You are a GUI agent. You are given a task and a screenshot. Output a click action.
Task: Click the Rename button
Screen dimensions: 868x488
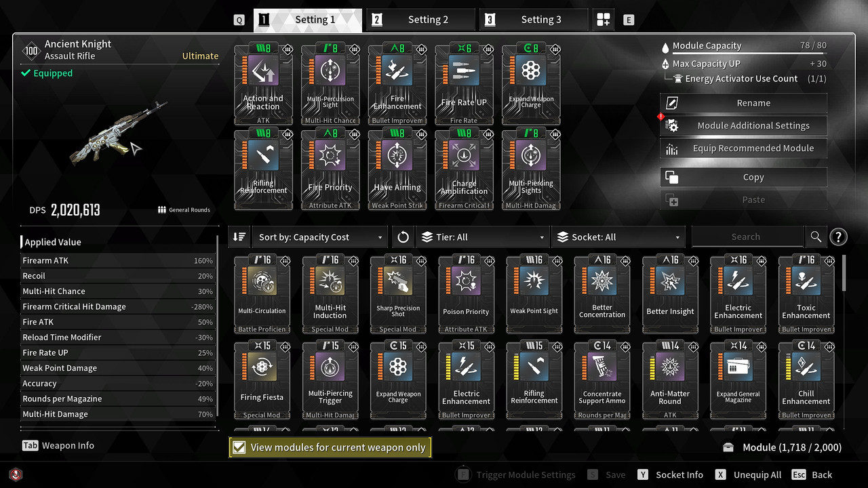(x=743, y=103)
